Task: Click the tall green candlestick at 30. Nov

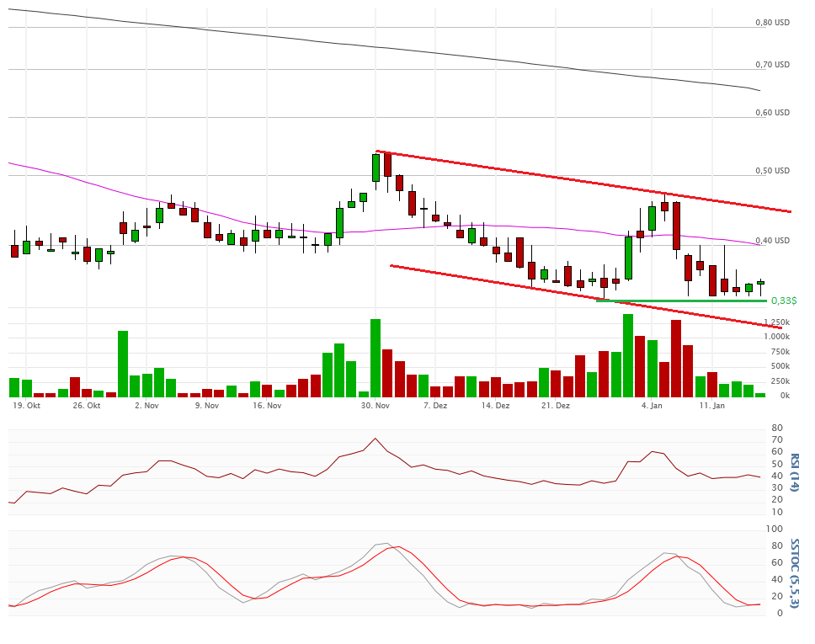Action: [x=376, y=168]
